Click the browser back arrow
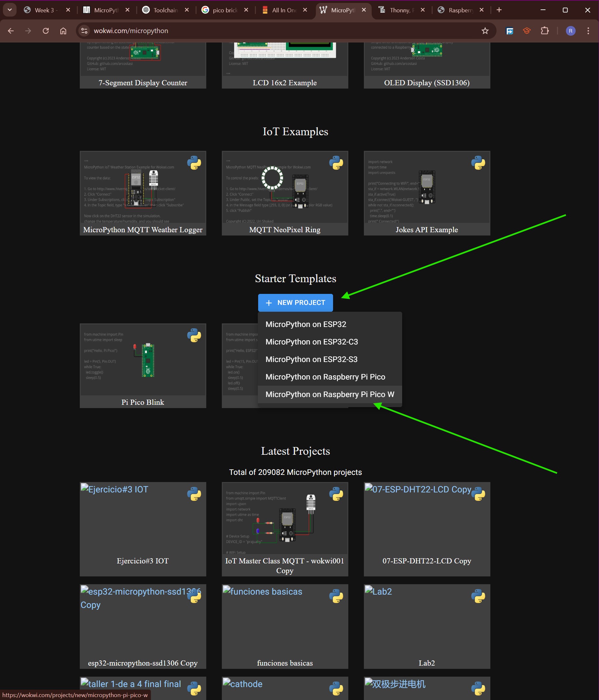 (x=11, y=31)
